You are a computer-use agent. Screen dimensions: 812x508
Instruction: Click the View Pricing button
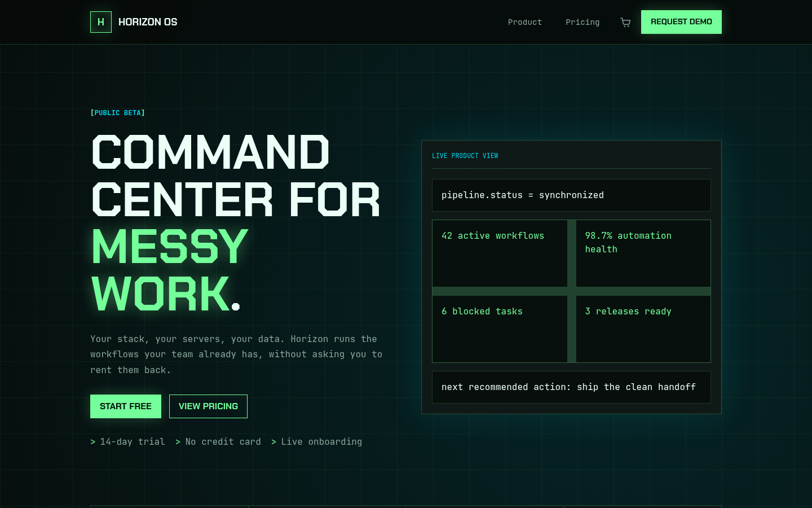[208, 406]
